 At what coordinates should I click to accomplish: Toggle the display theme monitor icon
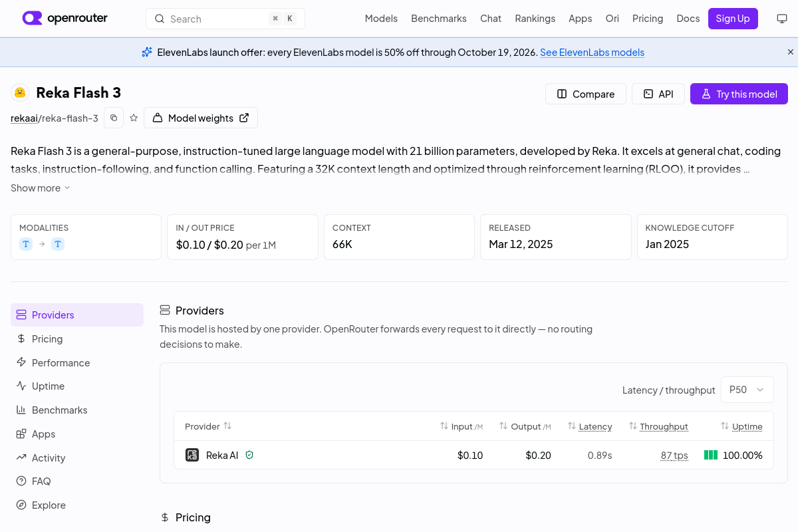point(782,19)
